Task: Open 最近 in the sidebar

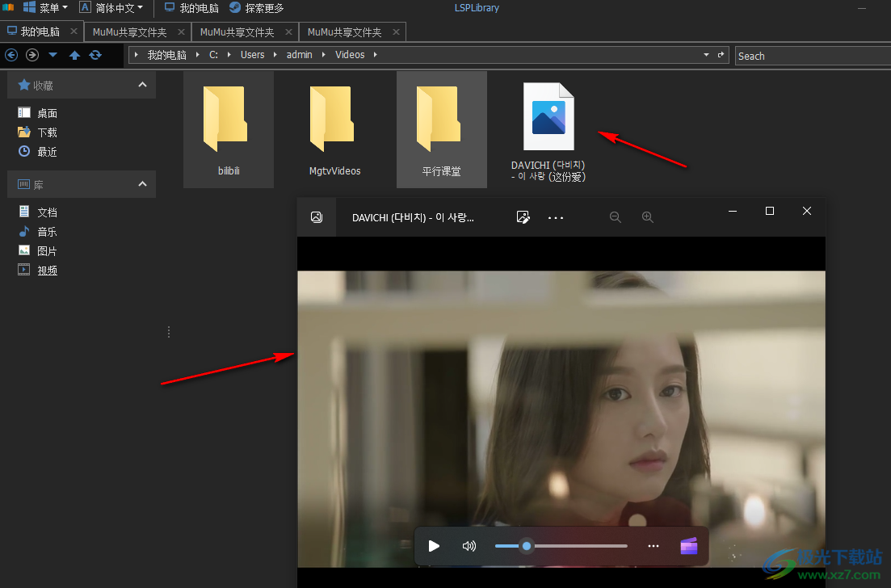Action: (x=37, y=152)
